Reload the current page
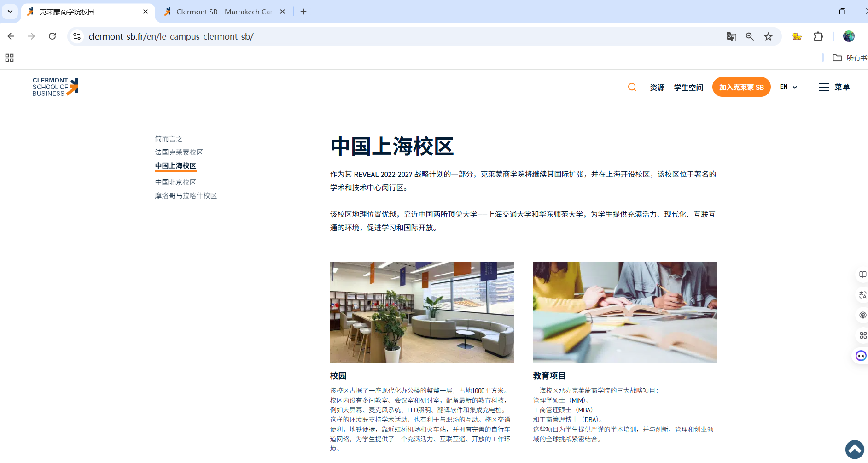 pyautogui.click(x=52, y=36)
